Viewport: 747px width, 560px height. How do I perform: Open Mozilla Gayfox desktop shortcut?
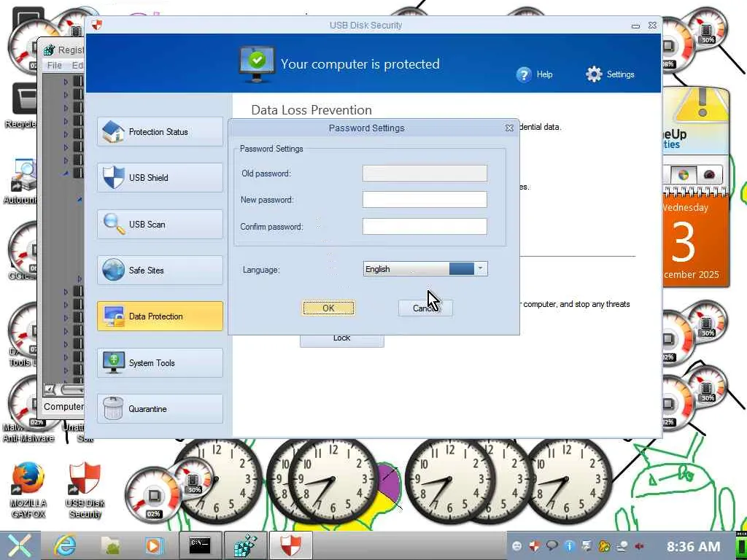pos(28,489)
